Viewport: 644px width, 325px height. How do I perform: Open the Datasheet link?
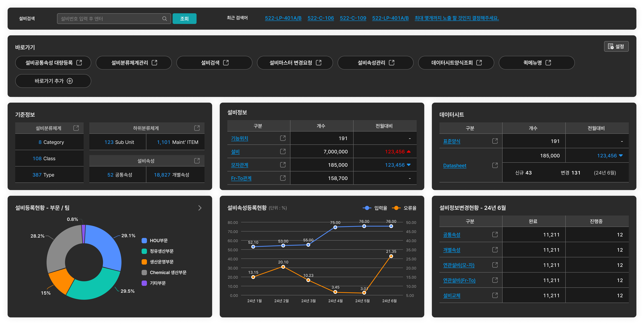pyautogui.click(x=454, y=166)
